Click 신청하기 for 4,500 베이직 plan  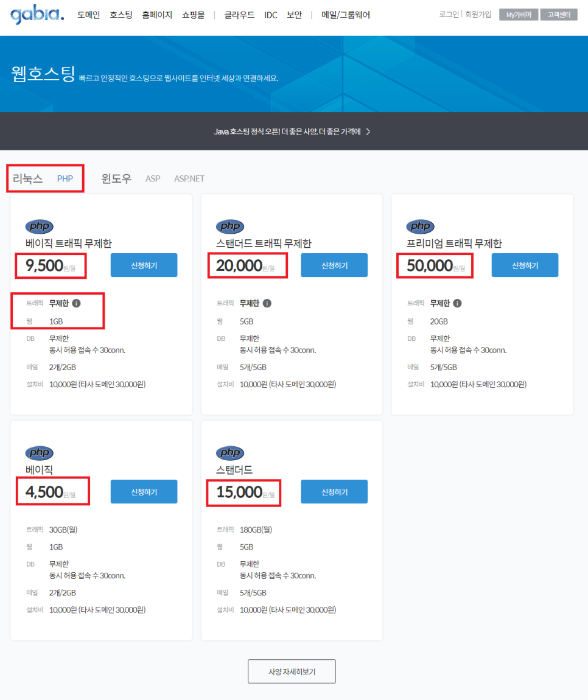pyautogui.click(x=144, y=491)
